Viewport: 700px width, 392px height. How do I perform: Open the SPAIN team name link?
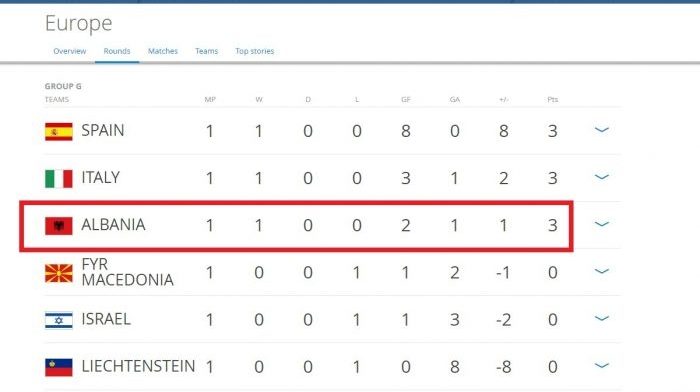click(103, 130)
